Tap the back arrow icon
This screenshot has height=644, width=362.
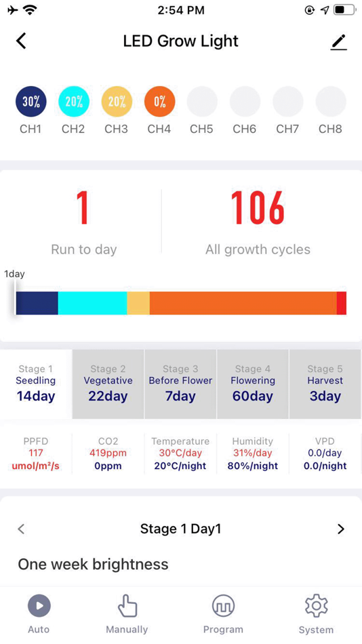click(21, 41)
